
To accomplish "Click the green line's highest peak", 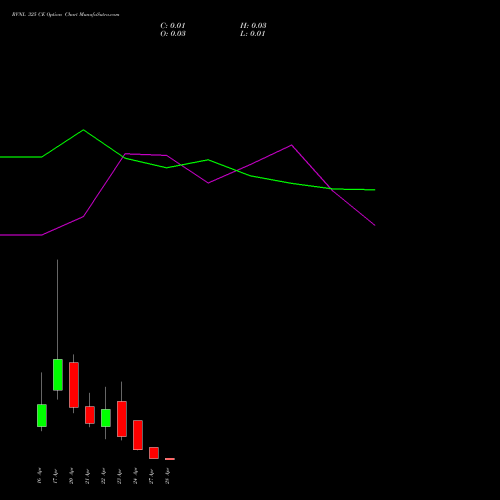I will (83, 130).
